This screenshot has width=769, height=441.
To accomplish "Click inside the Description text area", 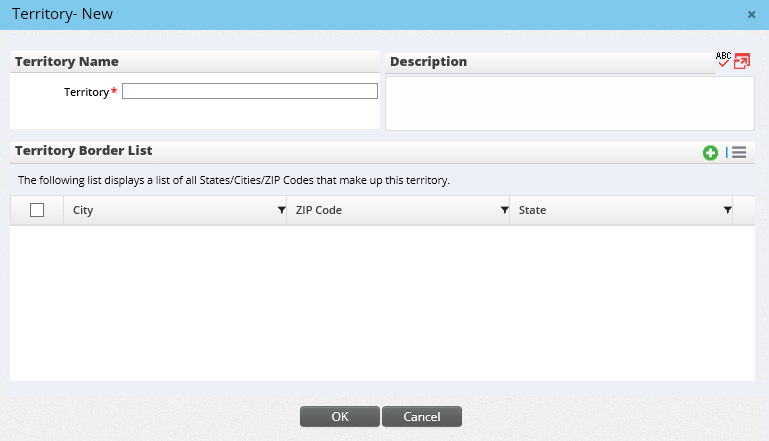I will 569,103.
